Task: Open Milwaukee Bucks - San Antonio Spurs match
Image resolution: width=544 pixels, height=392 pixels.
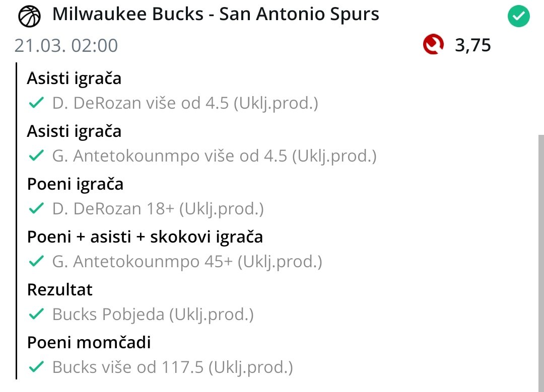Action: click(x=216, y=15)
